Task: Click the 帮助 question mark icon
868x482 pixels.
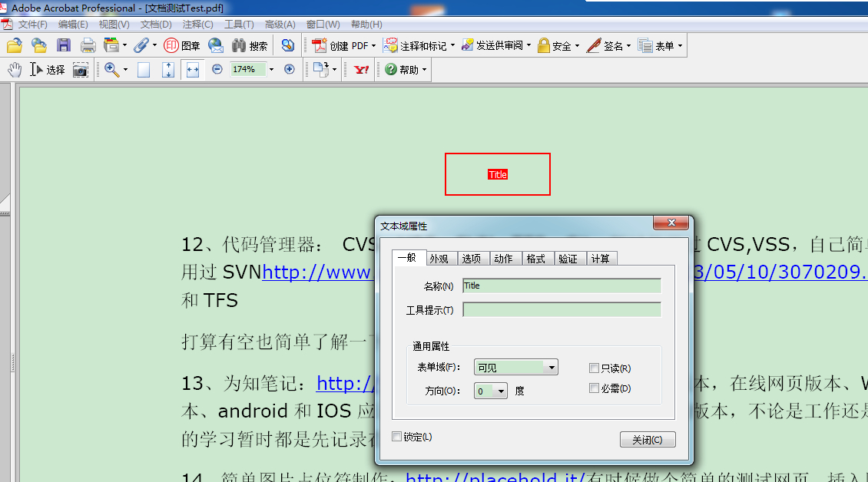Action: pyautogui.click(x=391, y=70)
